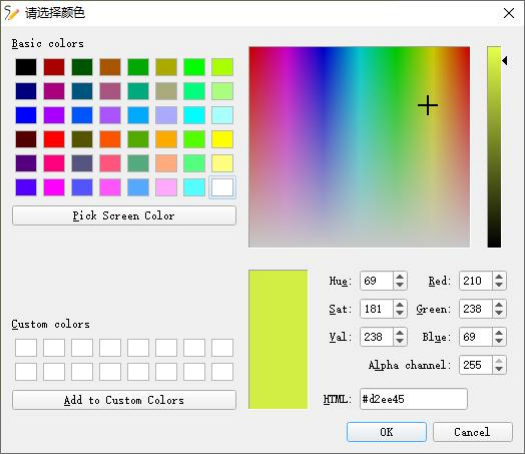The image size is (525, 454).
Task: Select the bright magenta basic color swatch
Action: [x=54, y=187]
